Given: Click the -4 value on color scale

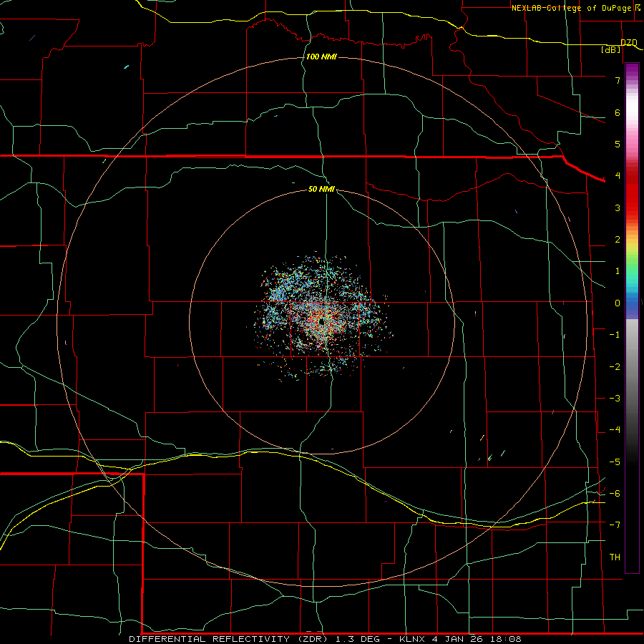Looking at the screenshot, I should click(615, 430).
